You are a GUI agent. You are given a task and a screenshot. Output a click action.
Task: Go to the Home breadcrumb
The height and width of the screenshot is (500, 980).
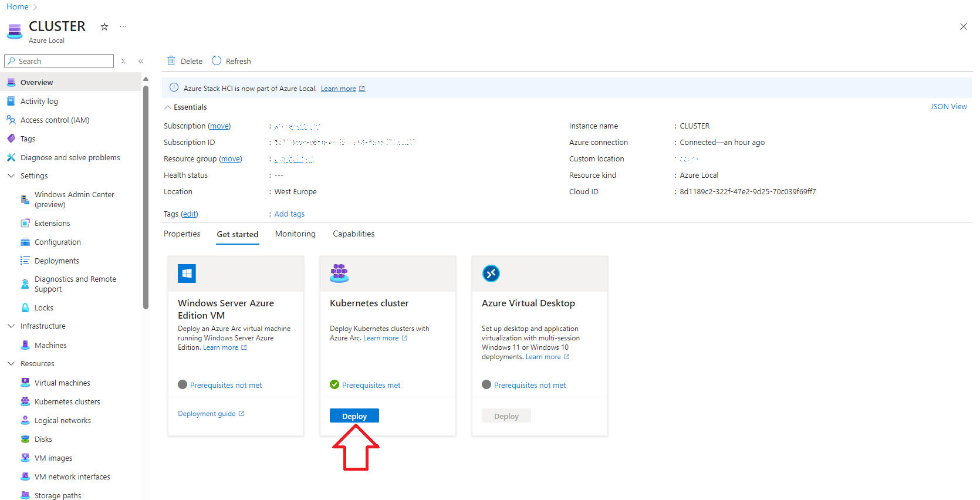pyautogui.click(x=18, y=6)
